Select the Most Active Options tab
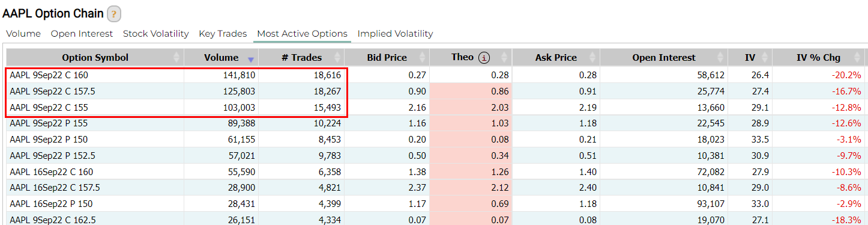This screenshot has width=868, height=225. (302, 34)
